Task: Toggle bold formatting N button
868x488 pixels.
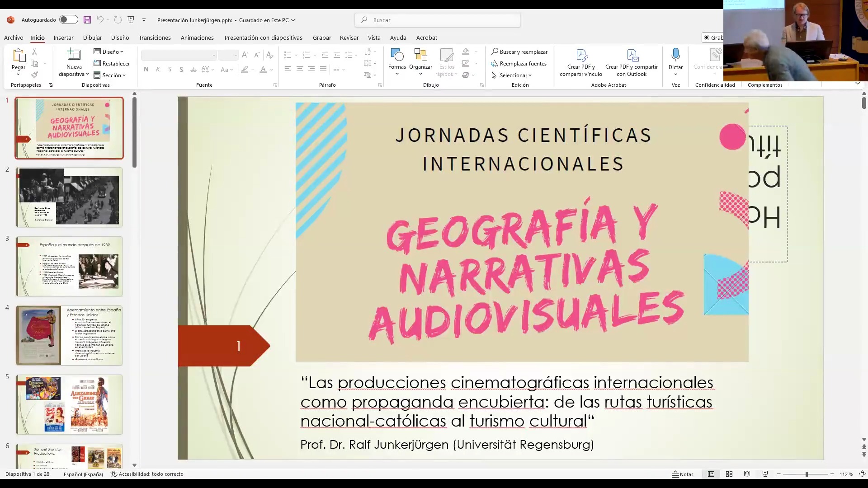Action: point(146,70)
